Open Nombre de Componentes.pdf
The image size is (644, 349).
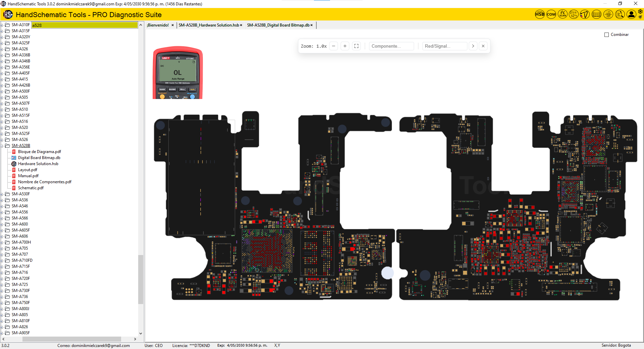[45, 182]
